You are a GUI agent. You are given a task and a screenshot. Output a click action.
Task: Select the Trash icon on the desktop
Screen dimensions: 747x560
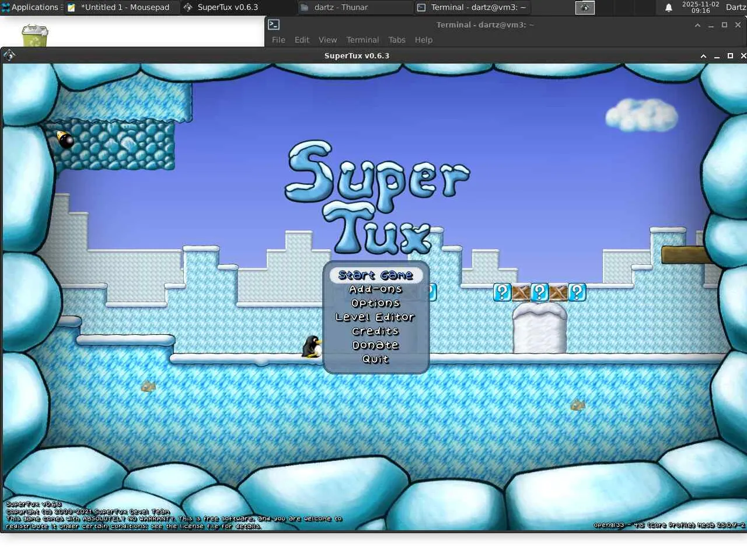(x=35, y=35)
